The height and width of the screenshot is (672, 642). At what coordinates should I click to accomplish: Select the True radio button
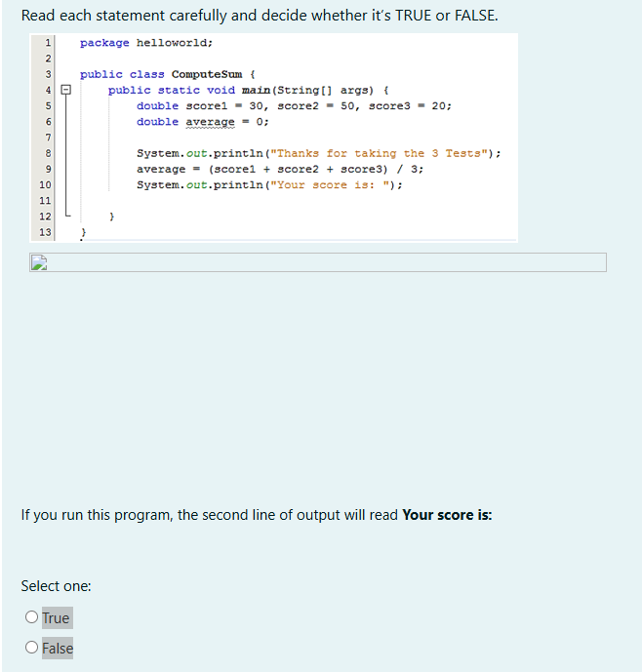tap(31, 617)
